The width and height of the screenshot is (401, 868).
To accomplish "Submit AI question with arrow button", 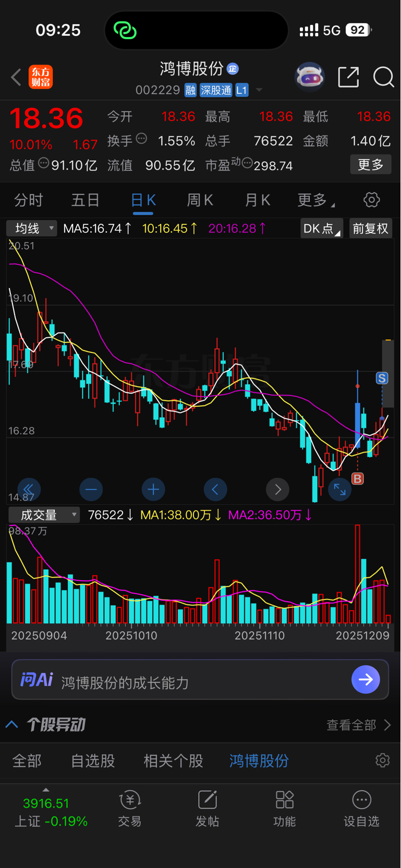I will click(366, 680).
